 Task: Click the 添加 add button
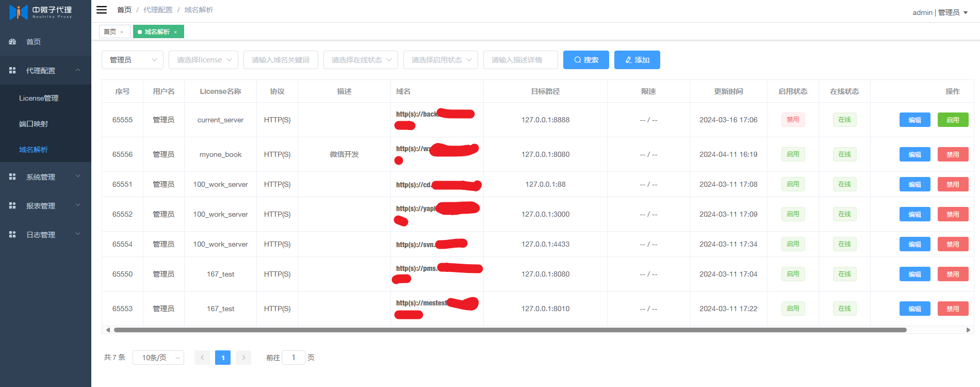(637, 60)
